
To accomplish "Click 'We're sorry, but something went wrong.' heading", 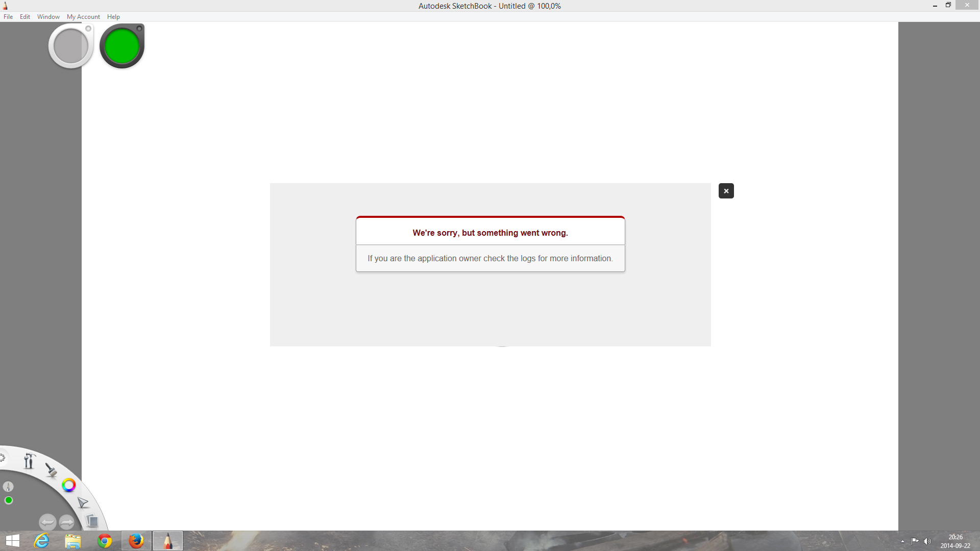I will (x=490, y=233).
